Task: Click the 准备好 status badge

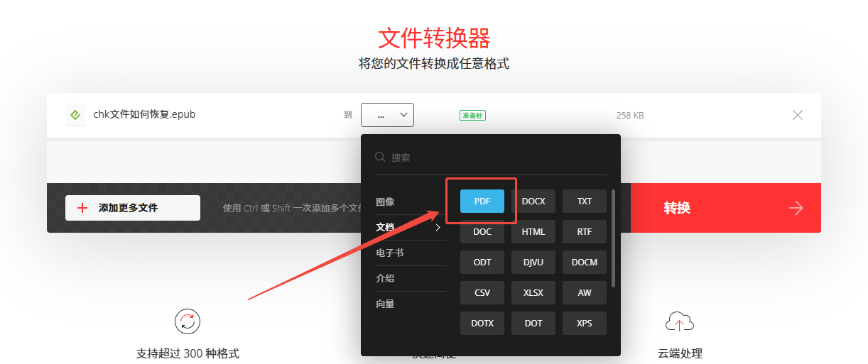Action: coord(472,115)
